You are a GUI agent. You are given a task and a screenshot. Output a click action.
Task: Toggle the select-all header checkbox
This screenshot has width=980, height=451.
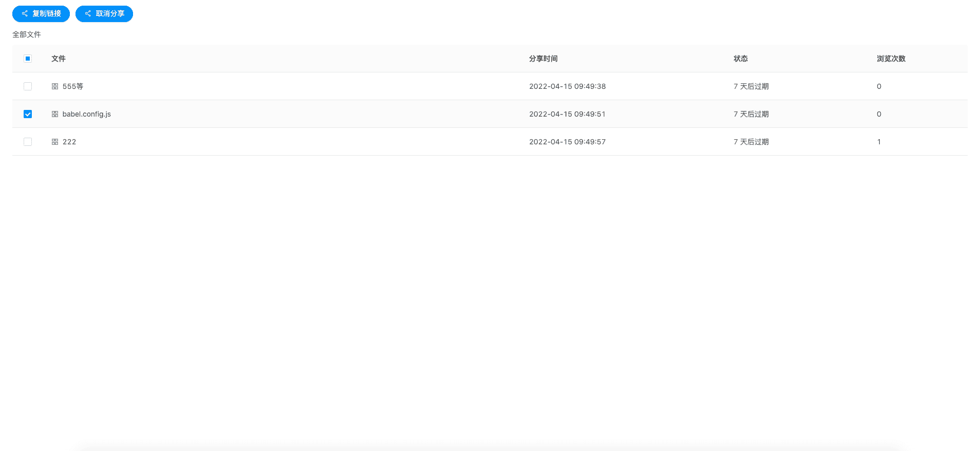click(x=28, y=59)
